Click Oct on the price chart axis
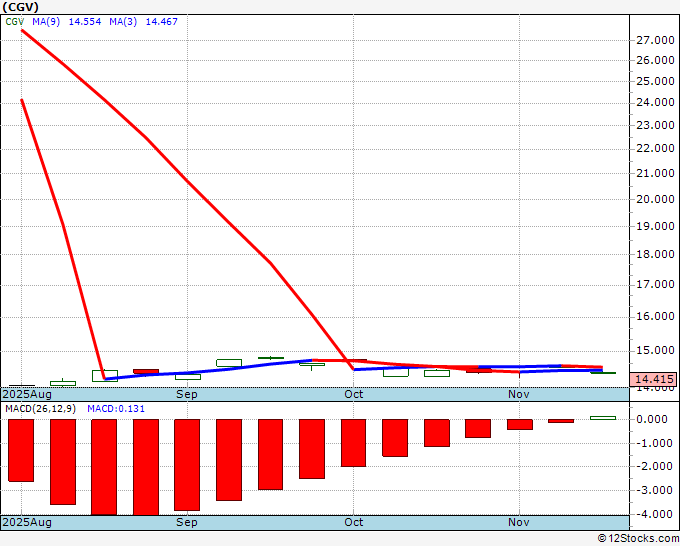The image size is (680, 546). 353,394
